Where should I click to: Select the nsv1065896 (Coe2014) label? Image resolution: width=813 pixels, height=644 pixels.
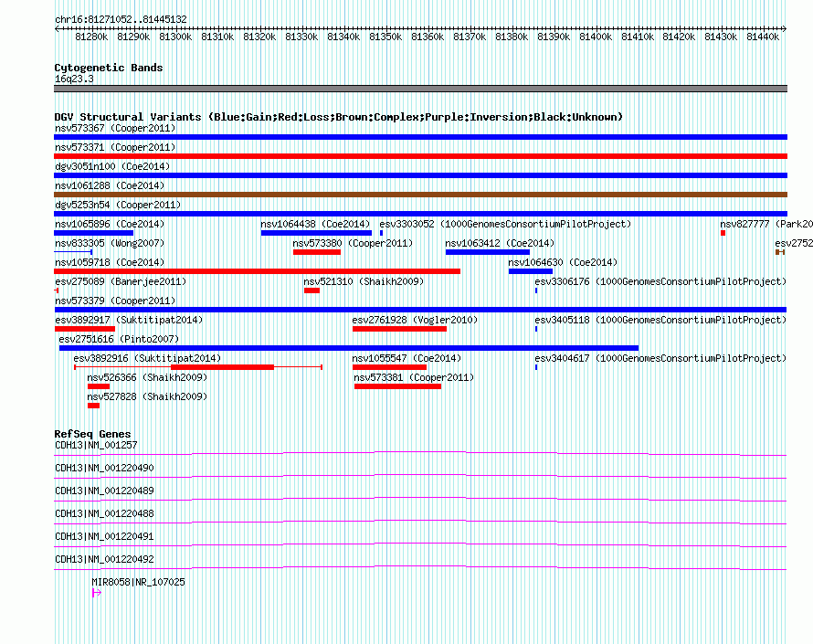coord(110,224)
